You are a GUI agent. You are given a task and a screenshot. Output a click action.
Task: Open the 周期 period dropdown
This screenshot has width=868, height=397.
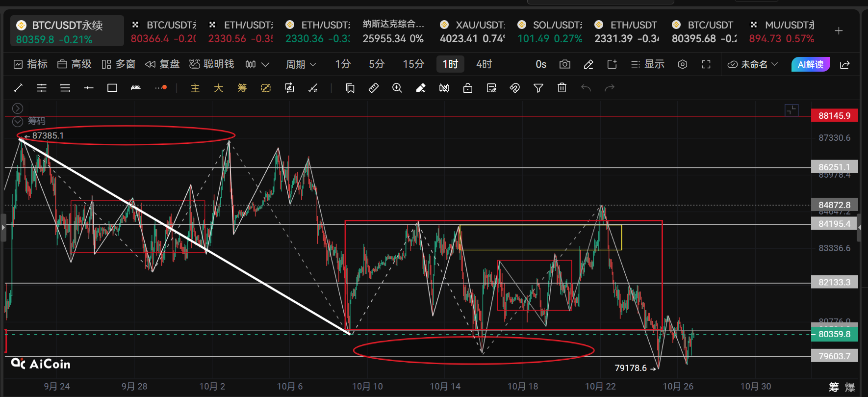click(301, 64)
